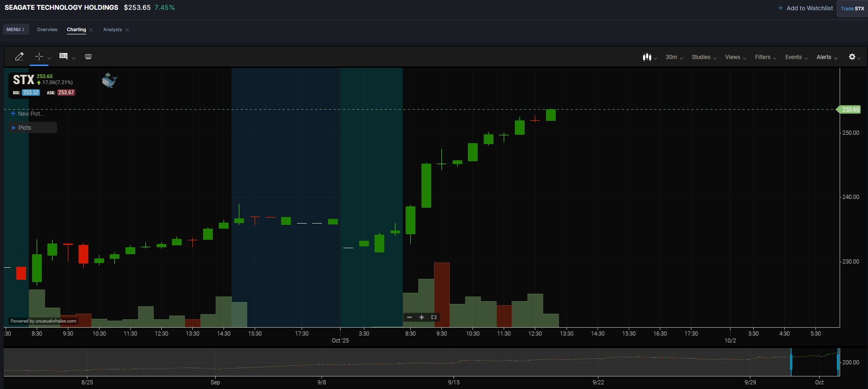Viewport: 868px width, 389px height.
Task: Select the Charting tab
Action: pos(76,29)
